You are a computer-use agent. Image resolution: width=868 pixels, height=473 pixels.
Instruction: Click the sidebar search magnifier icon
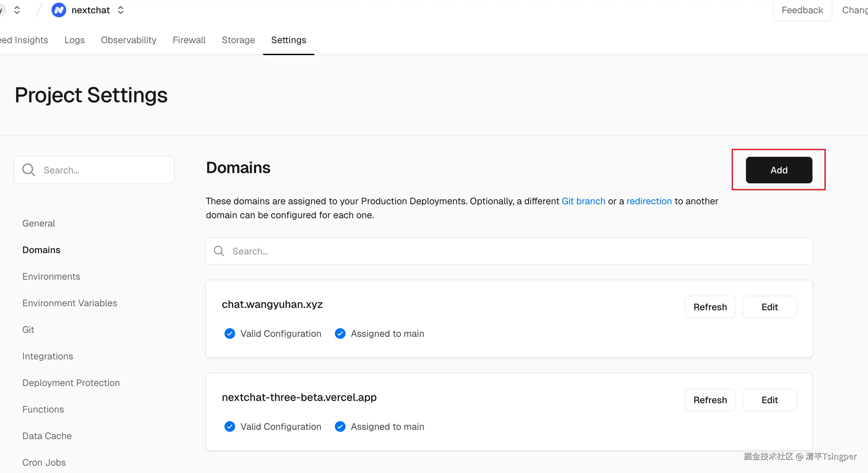click(29, 170)
